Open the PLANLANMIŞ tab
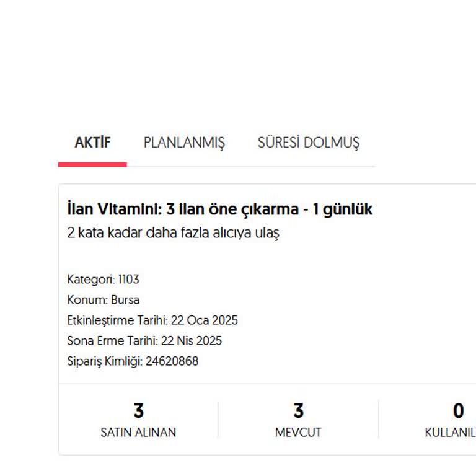The width and height of the screenshot is (476, 476). pos(184,143)
